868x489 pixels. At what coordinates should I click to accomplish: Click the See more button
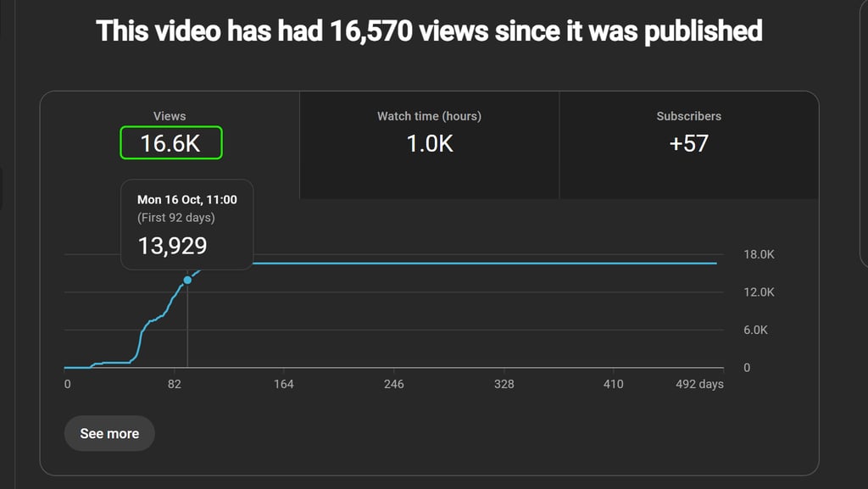click(x=109, y=434)
